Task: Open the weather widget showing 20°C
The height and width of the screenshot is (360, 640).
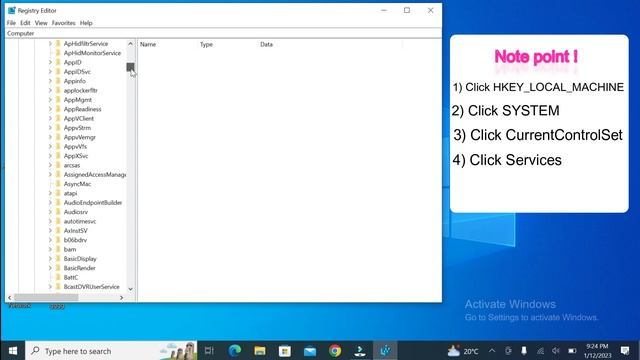Action: 463,351
